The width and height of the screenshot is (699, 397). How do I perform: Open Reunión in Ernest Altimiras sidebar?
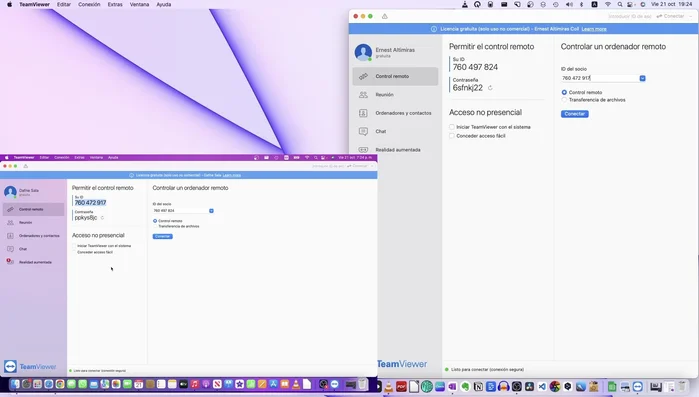(x=395, y=94)
